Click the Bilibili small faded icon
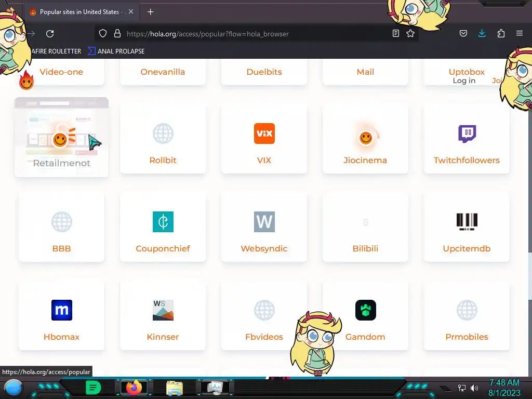This screenshot has height=399, width=532. pyautogui.click(x=366, y=222)
